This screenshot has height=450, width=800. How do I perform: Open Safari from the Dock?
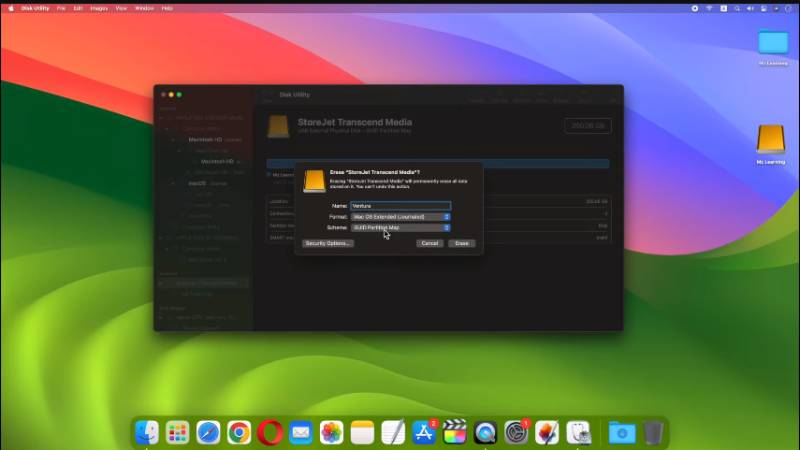[x=208, y=432]
